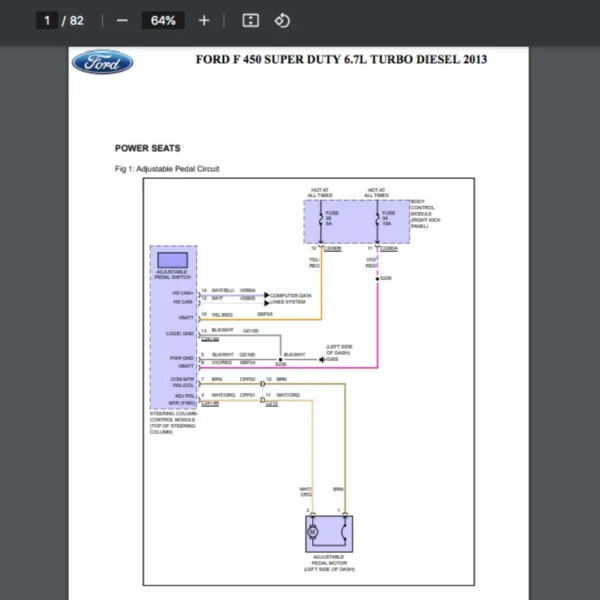Click the 64% zoom level field
This screenshot has width=600, height=600.
(x=162, y=20)
